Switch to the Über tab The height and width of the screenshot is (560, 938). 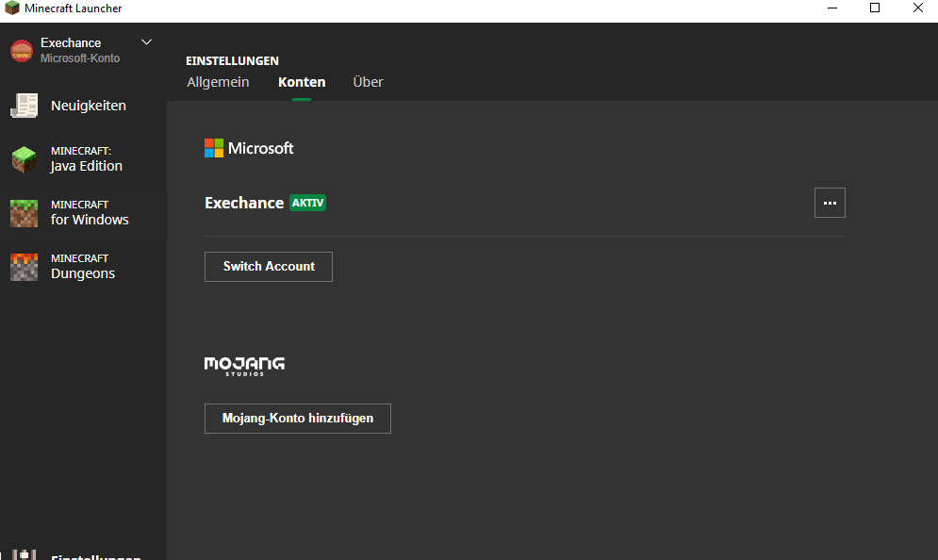(x=368, y=82)
